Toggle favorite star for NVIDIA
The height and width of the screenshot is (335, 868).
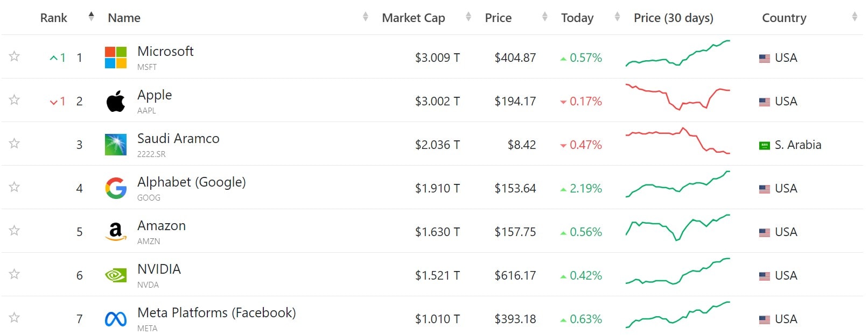[15, 274]
